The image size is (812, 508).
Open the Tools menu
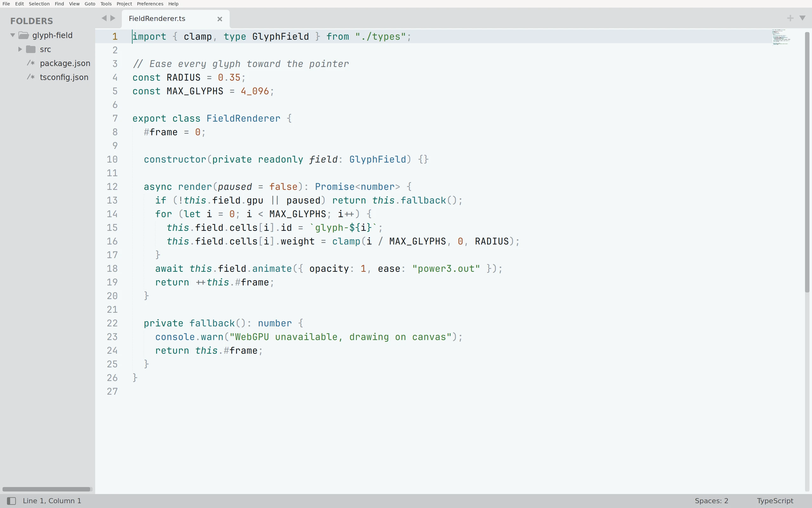click(x=106, y=4)
